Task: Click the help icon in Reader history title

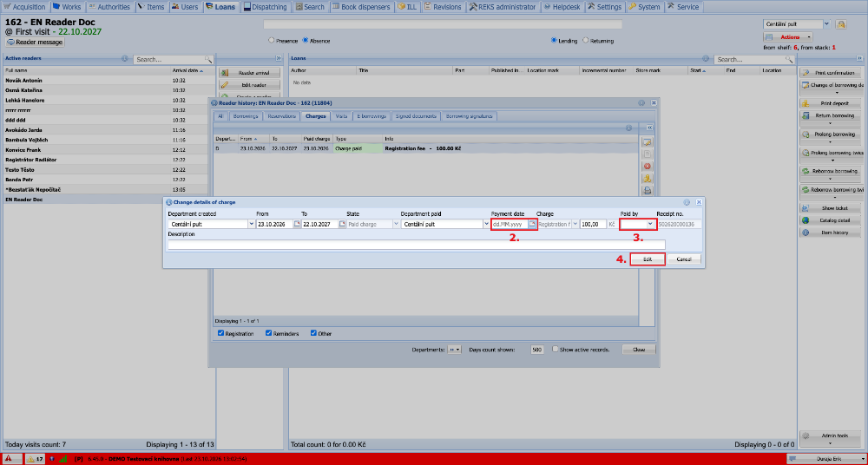Action: pyautogui.click(x=641, y=103)
